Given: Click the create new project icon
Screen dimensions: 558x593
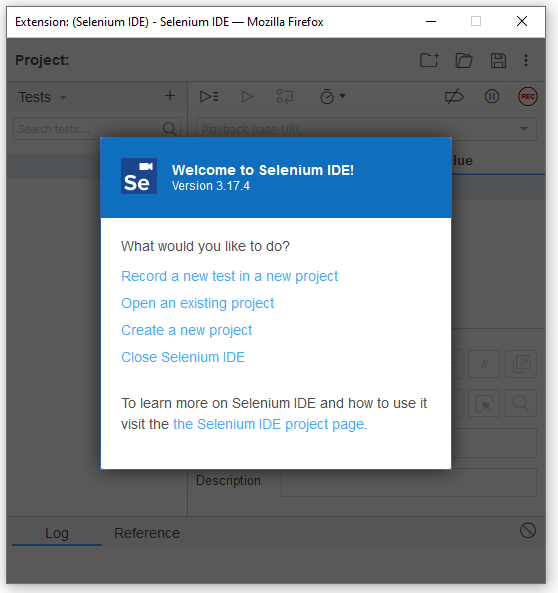Looking at the screenshot, I should point(429,60).
